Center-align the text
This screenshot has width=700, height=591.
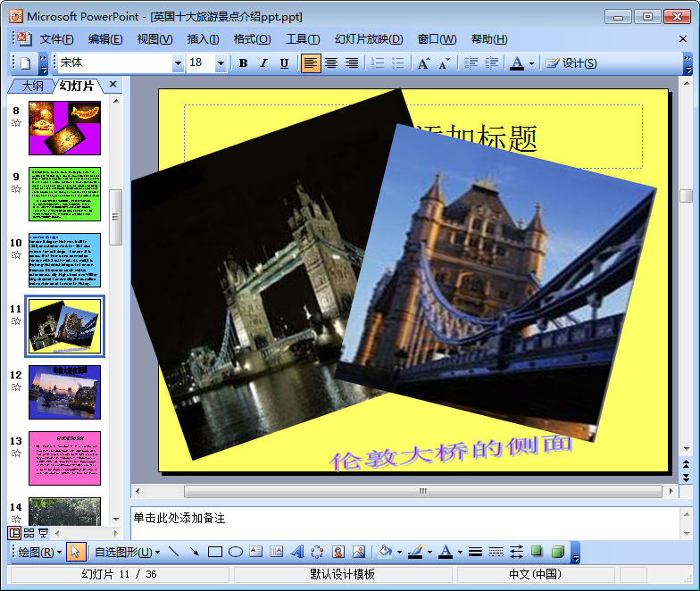pyautogui.click(x=331, y=63)
